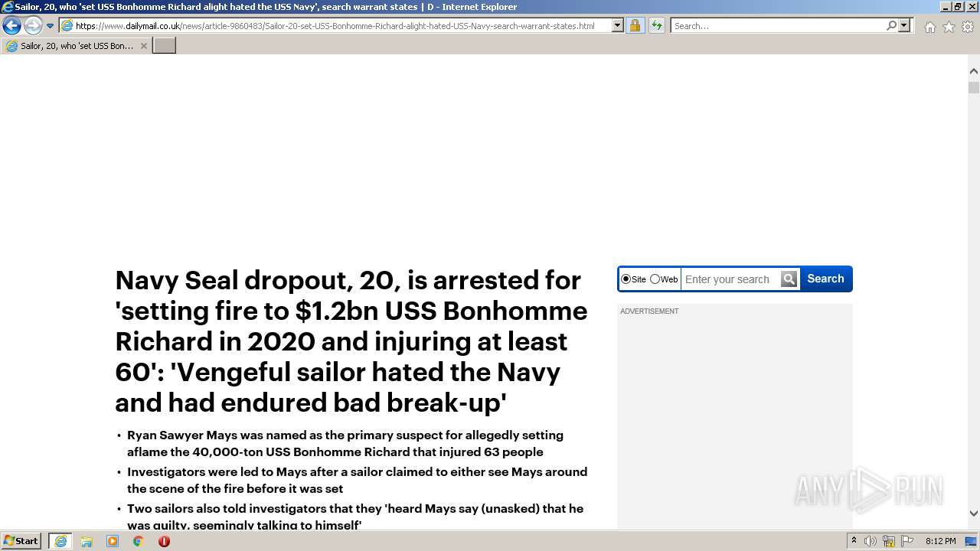
Task: Select the 'Sailor, 20, who set USS Bon...' tab
Action: point(76,46)
